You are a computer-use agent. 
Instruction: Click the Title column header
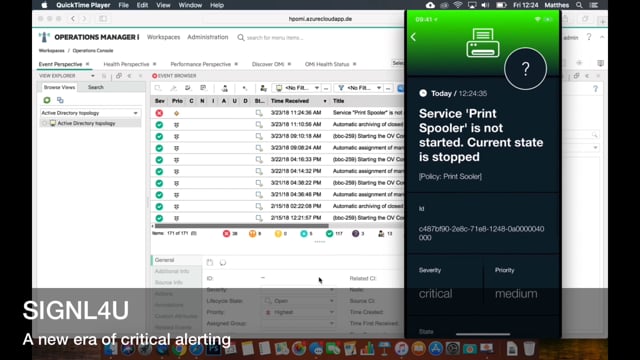[x=338, y=101]
